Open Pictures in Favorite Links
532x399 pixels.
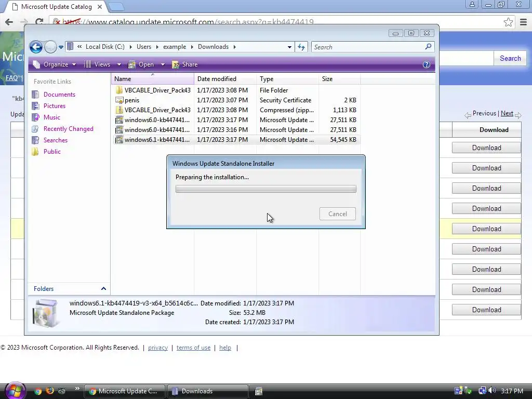[54, 106]
